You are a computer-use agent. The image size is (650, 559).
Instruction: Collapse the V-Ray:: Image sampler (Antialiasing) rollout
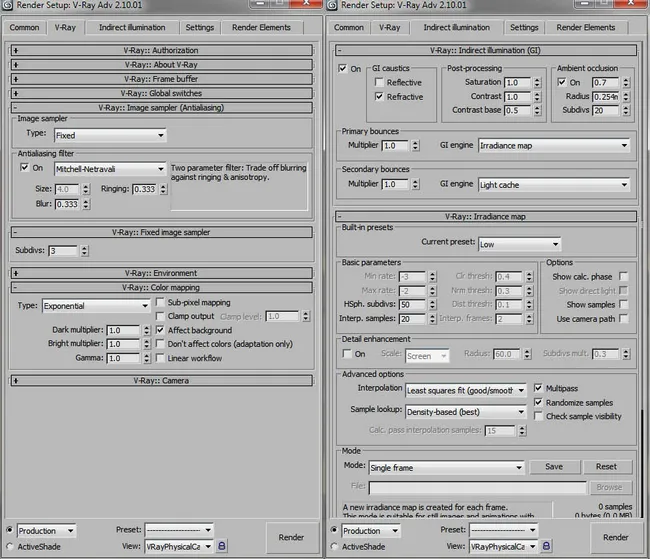(x=162, y=108)
